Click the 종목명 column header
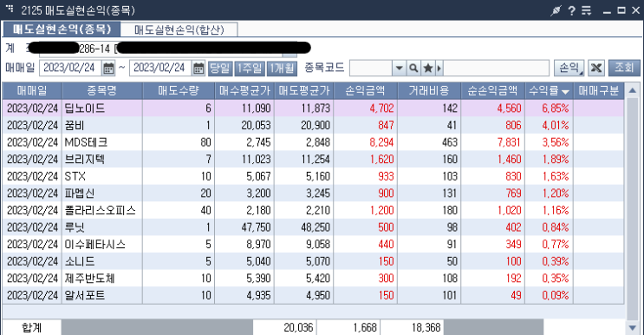The image size is (644, 335). coord(102,91)
